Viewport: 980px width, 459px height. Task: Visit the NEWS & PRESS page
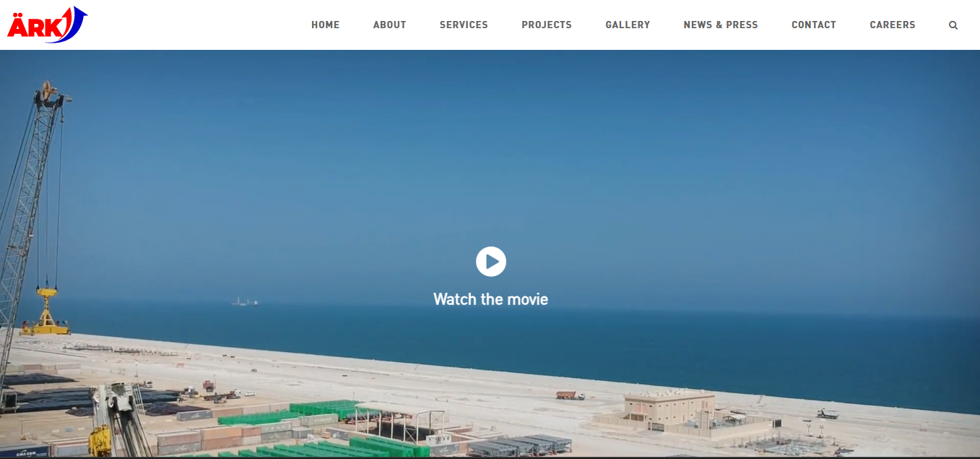tap(720, 25)
